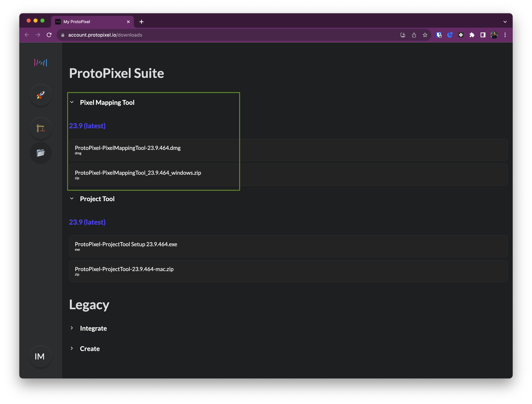532x404 pixels.
Task: Click the Legacy heading
Action: [x=89, y=305]
